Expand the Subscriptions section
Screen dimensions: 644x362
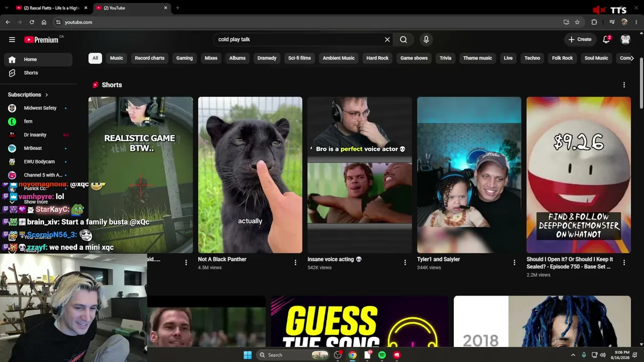coord(28,95)
